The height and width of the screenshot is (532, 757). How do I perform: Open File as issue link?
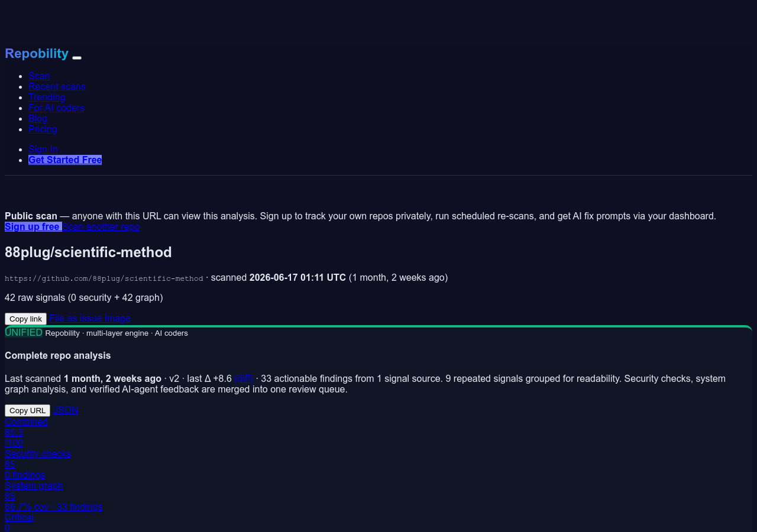click(76, 318)
